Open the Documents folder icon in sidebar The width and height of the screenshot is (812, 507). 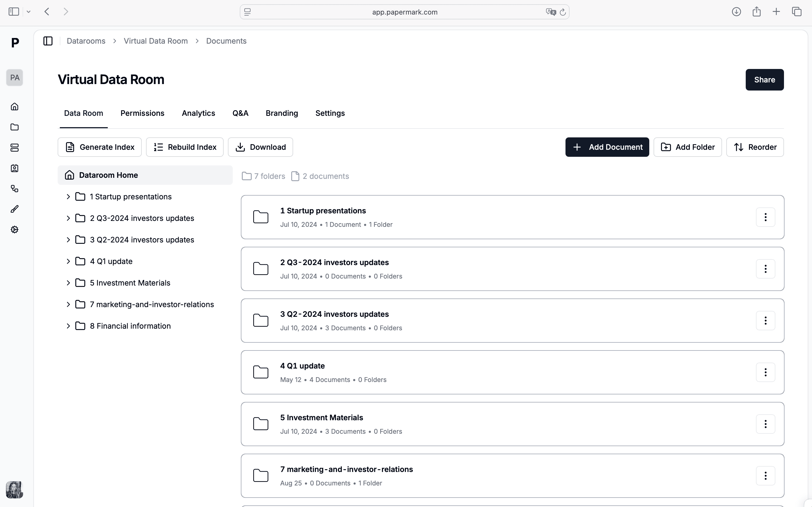(15, 127)
